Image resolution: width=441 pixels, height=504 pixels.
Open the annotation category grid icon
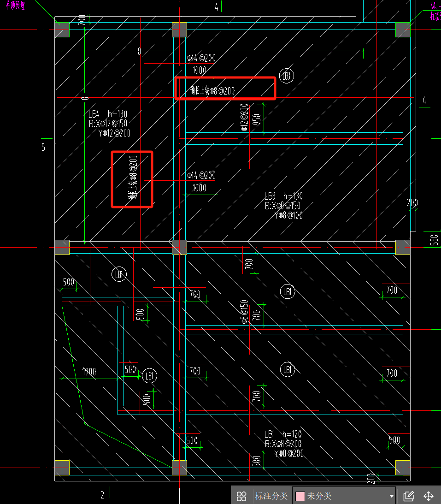point(241,496)
